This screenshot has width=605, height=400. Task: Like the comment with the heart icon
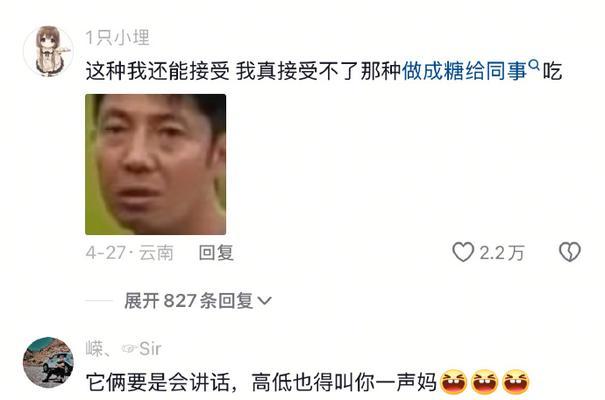pyautogui.click(x=463, y=252)
